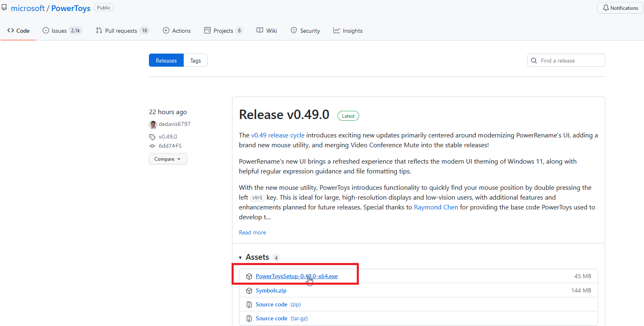The height and width of the screenshot is (326, 644).
Task: Open dedavis6797's profile link
Action: pos(175,124)
